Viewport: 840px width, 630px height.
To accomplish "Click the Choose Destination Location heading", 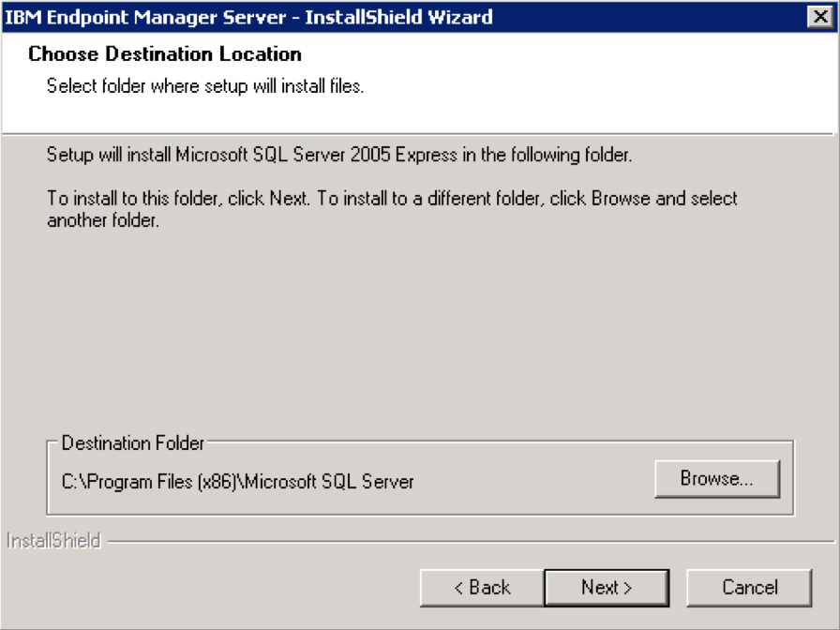I will pos(165,54).
